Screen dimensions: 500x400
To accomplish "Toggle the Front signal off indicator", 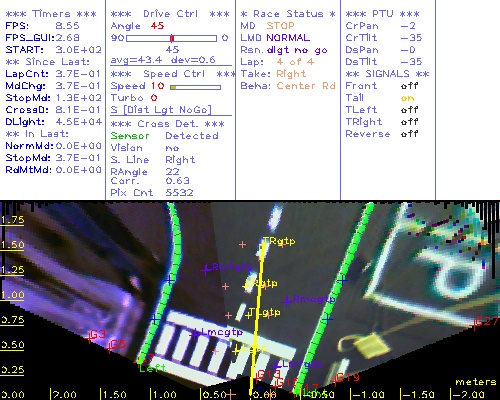I will pyautogui.click(x=409, y=86).
